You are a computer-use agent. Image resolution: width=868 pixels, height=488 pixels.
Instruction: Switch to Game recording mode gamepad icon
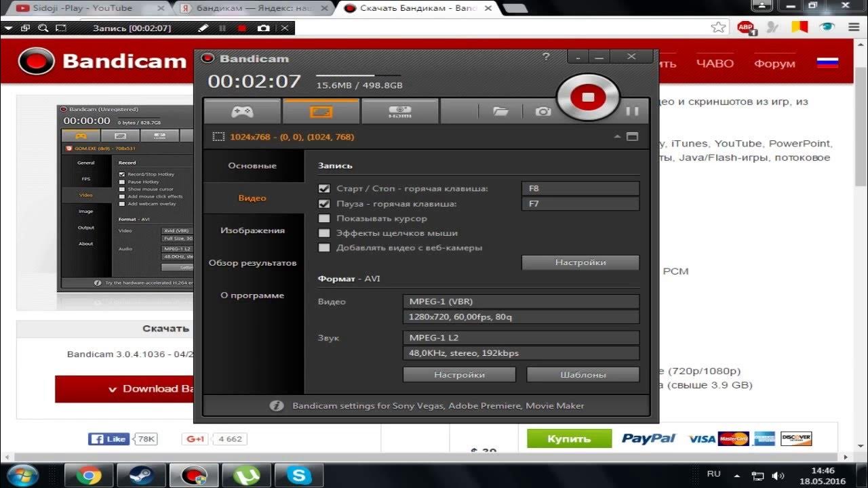click(242, 111)
